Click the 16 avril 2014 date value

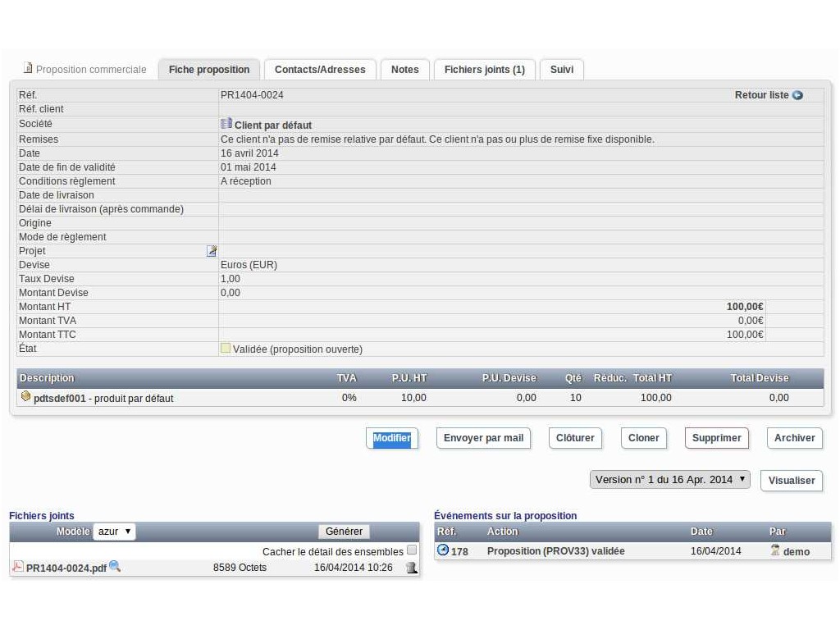[249, 153]
